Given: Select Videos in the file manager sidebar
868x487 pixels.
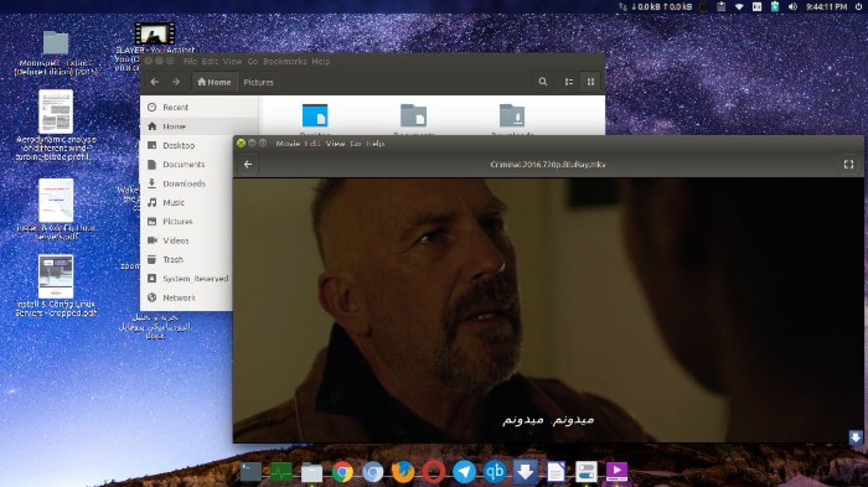Looking at the screenshot, I should [x=187, y=240].
